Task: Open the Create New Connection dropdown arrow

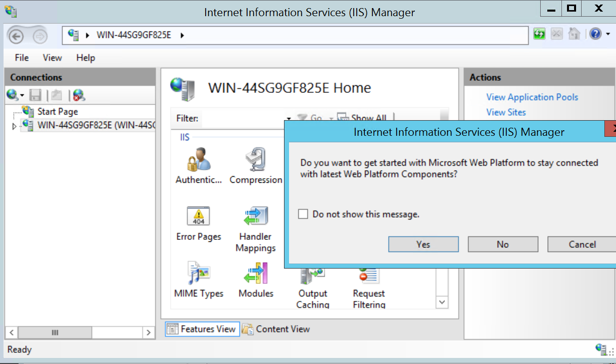Action: 22,95
